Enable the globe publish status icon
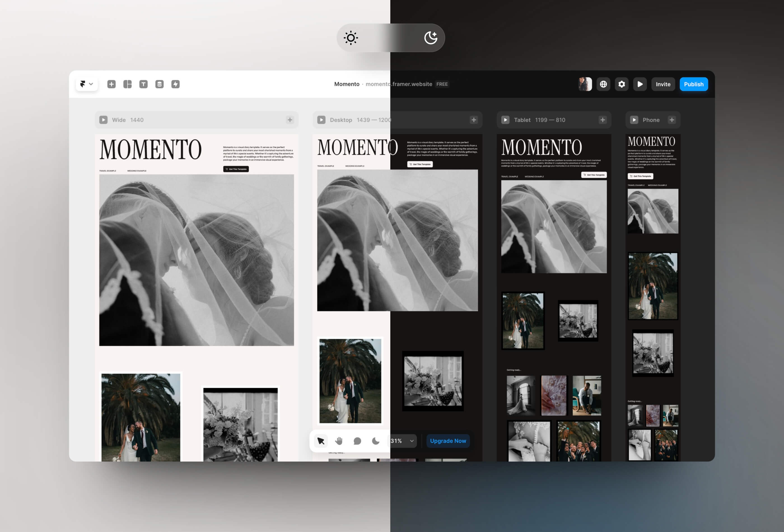This screenshot has width=784, height=532. (x=603, y=84)
